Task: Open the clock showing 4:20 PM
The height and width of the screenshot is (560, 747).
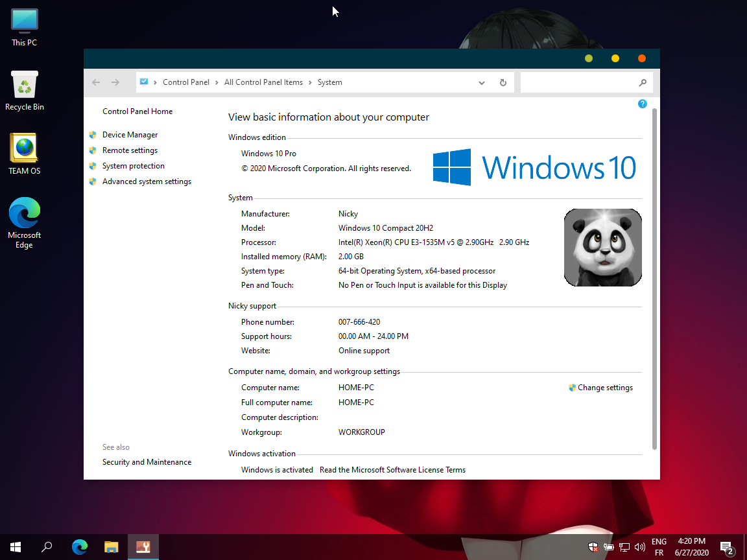Action: coord(692,547)
